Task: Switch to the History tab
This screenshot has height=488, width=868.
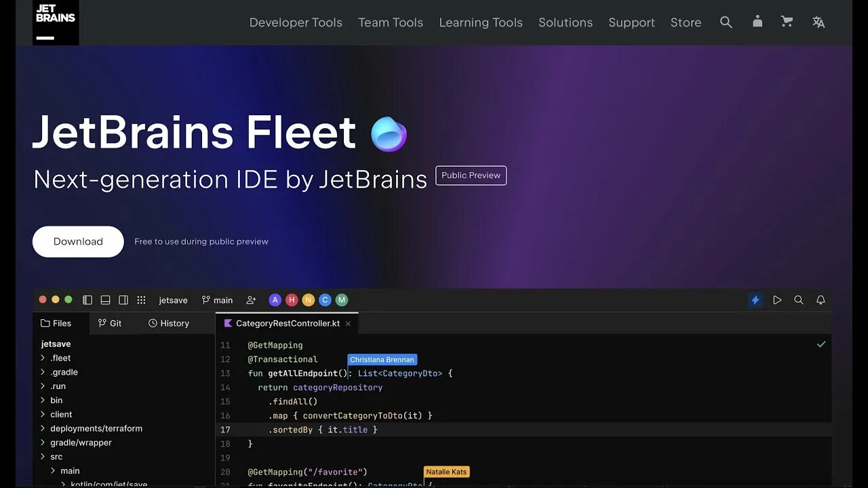Action: (x=169, y=323)
